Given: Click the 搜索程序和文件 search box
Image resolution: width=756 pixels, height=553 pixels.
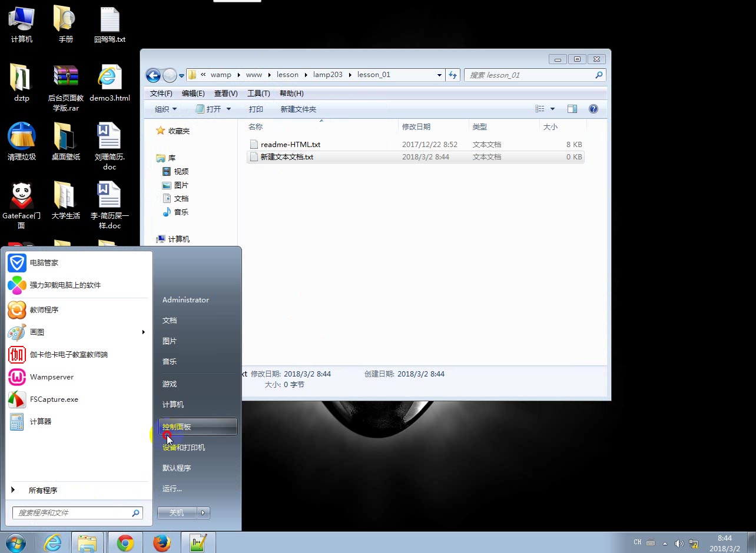Looking at the screenshot, I should pyautogui.click(x=78, y=513).
